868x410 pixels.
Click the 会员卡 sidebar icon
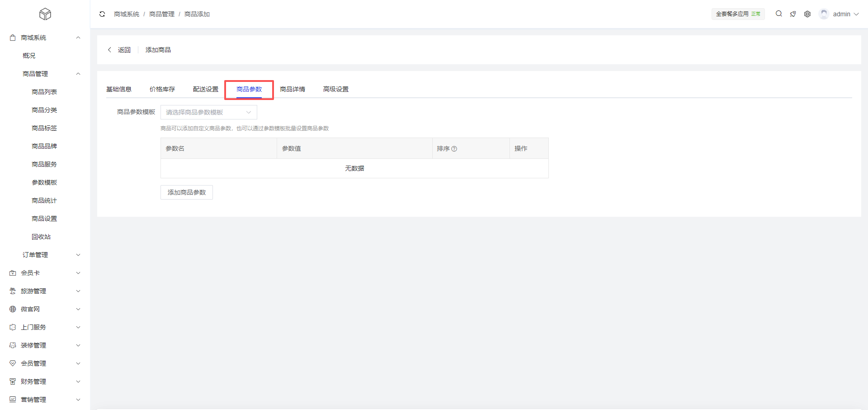[x=13, y=273]
